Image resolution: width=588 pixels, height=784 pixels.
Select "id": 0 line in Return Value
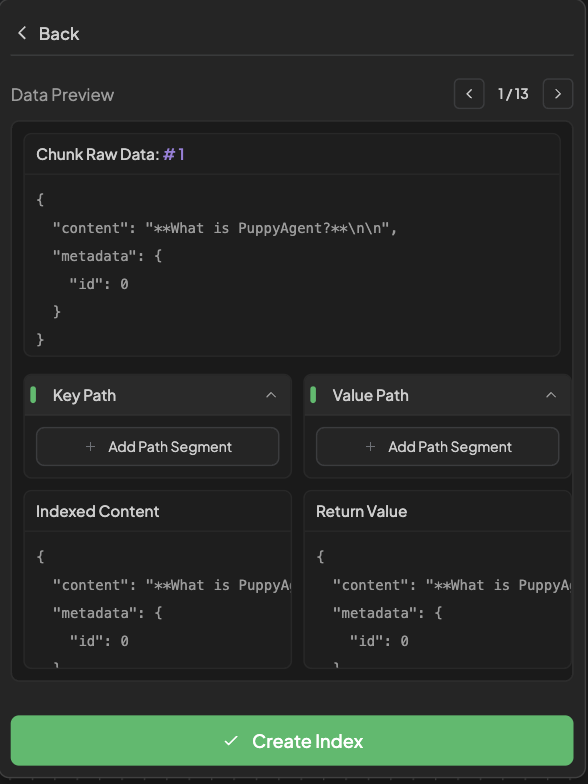click(379, 641)
